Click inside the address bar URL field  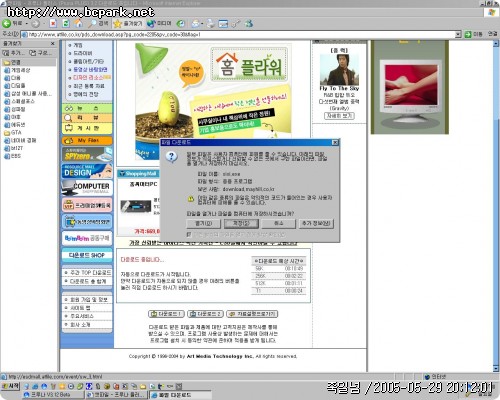pyautogui.click(x=238, y=34)
